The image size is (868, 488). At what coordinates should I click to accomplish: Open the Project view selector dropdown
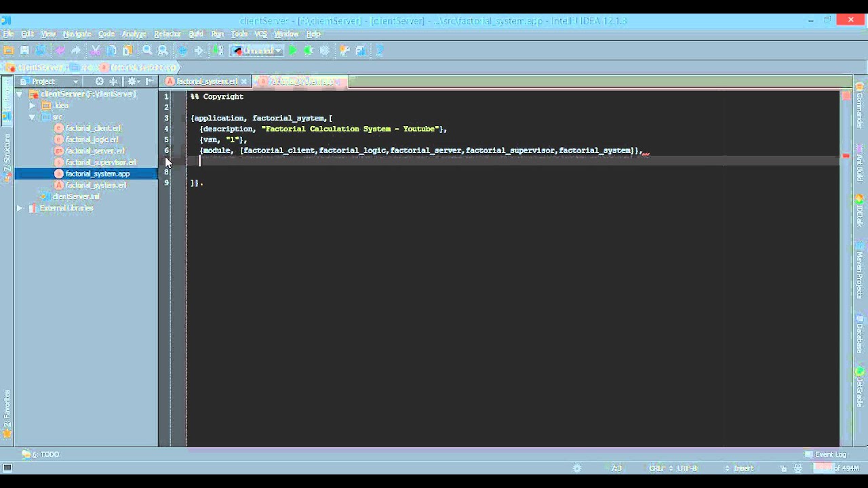click(x=51, y=81)
